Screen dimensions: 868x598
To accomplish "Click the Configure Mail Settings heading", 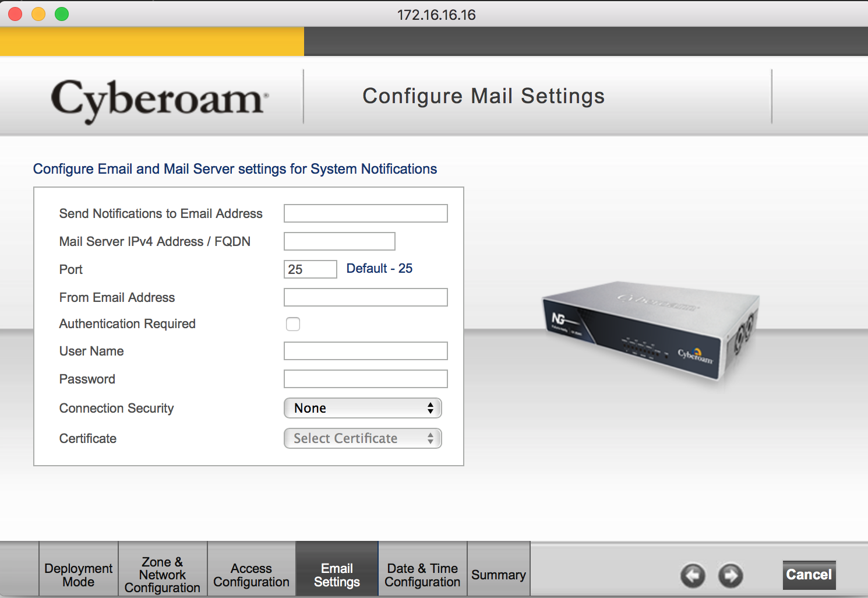I will (x=484, y=96).
